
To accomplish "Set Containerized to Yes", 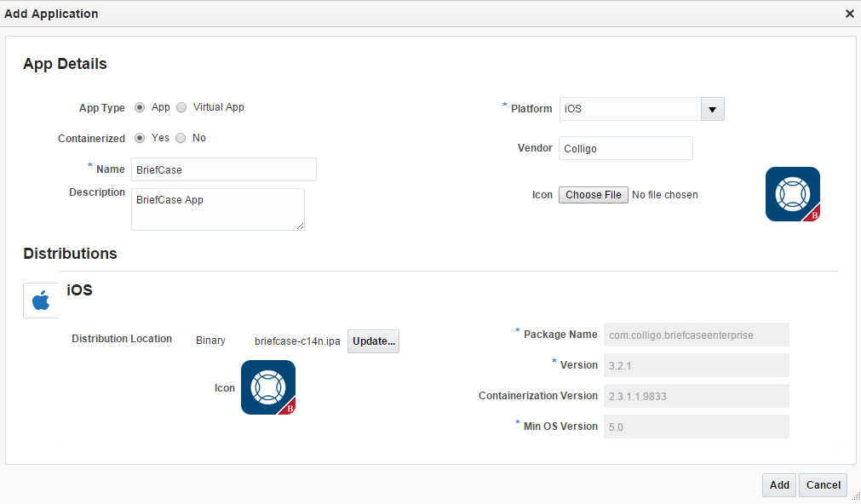I will tap(140, 138).
